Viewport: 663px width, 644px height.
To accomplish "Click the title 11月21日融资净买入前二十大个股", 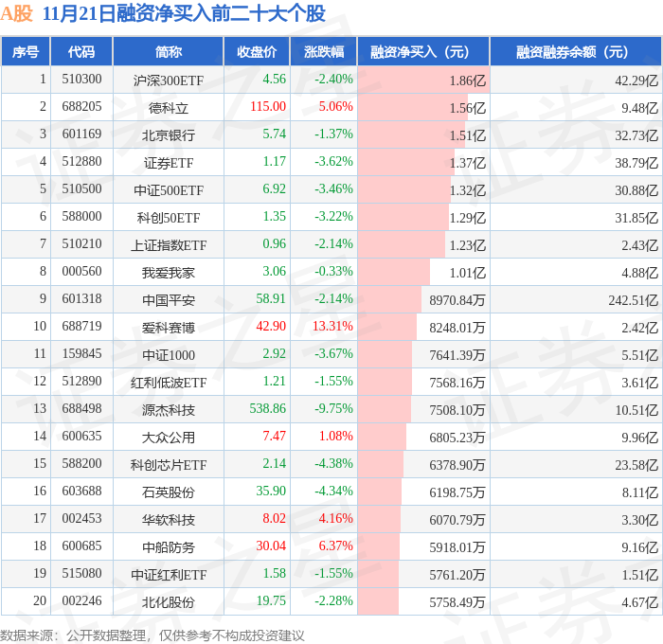I will tap(184, 13).
